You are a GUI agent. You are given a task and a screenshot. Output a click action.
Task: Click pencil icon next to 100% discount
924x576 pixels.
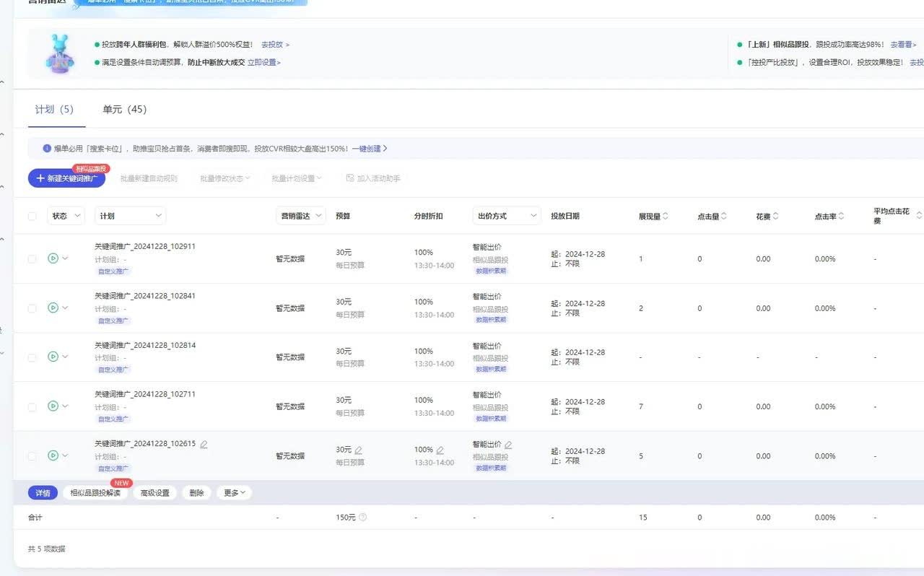click(440, 450)
